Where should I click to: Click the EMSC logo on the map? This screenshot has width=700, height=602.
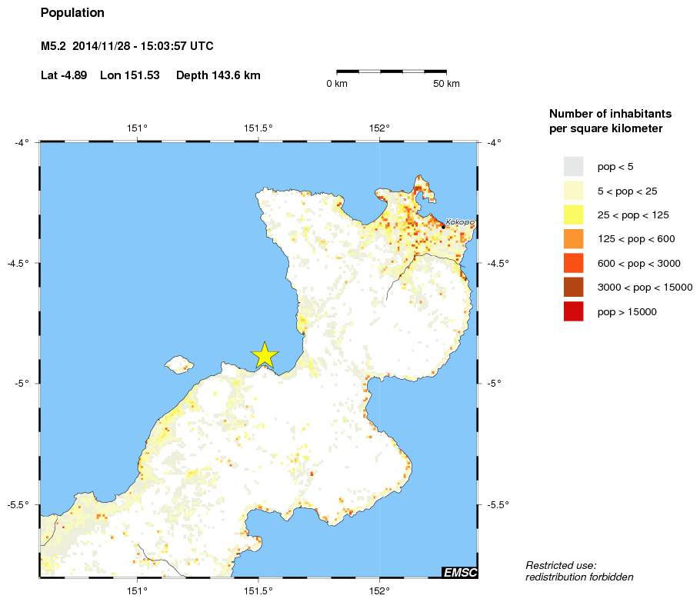(x=459, y=571)
